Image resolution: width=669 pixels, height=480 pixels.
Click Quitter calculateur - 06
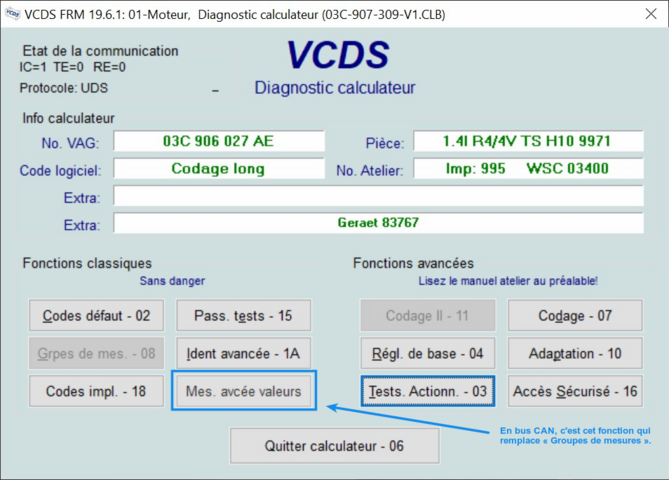[334, 446]
